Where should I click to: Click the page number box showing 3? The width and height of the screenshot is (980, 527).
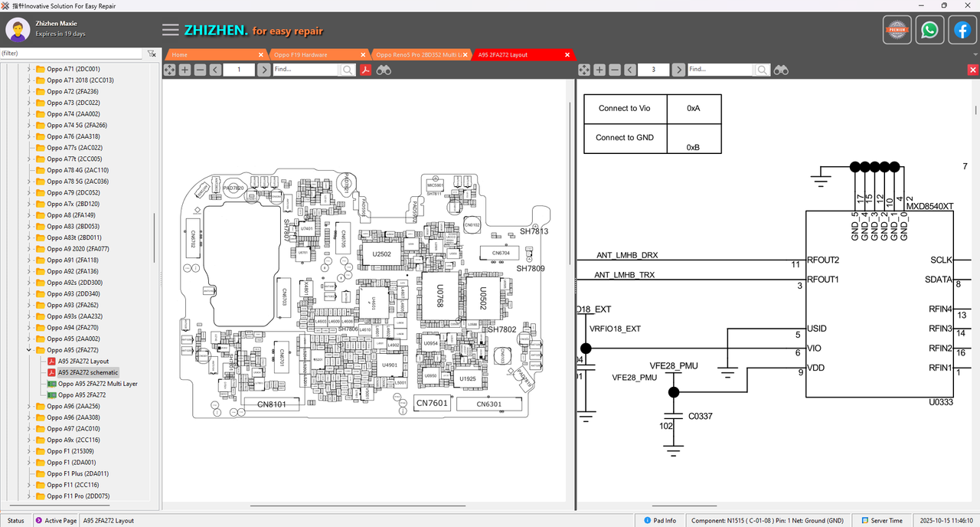pyautogui.click(x=654, y=70)
